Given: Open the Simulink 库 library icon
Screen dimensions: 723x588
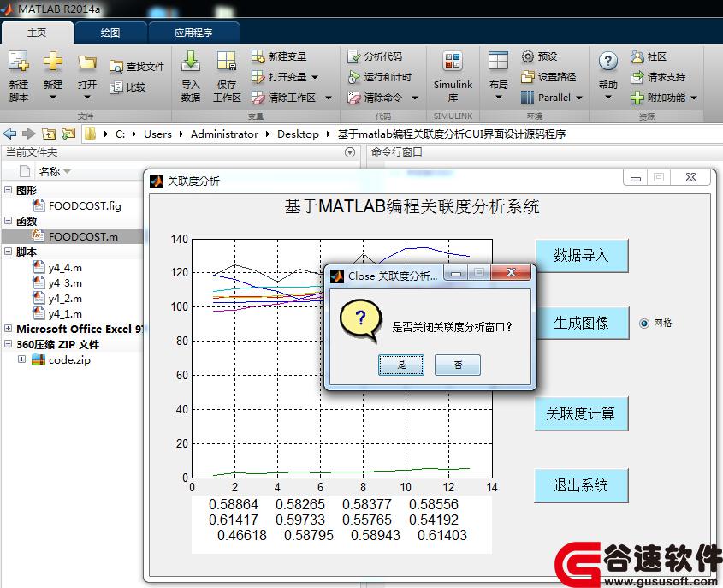Looking at the screenshot, I should click(x=453, y=62).
